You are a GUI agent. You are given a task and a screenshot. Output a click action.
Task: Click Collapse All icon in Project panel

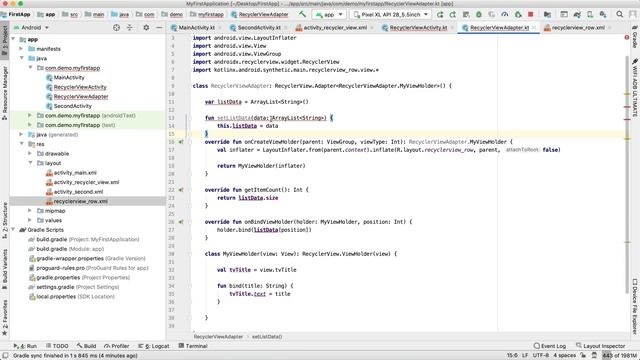click(x=129, y=27)
